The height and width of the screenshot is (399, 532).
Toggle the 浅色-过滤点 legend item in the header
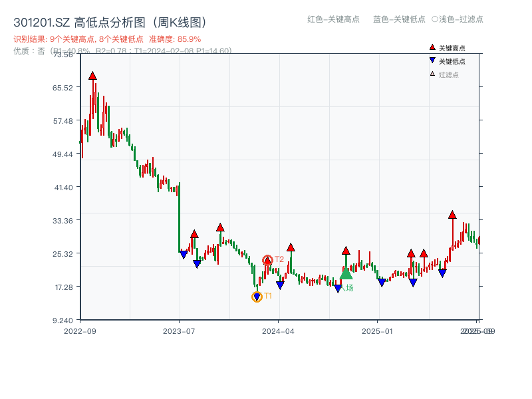pyautogui.click(x=459, y=19)
